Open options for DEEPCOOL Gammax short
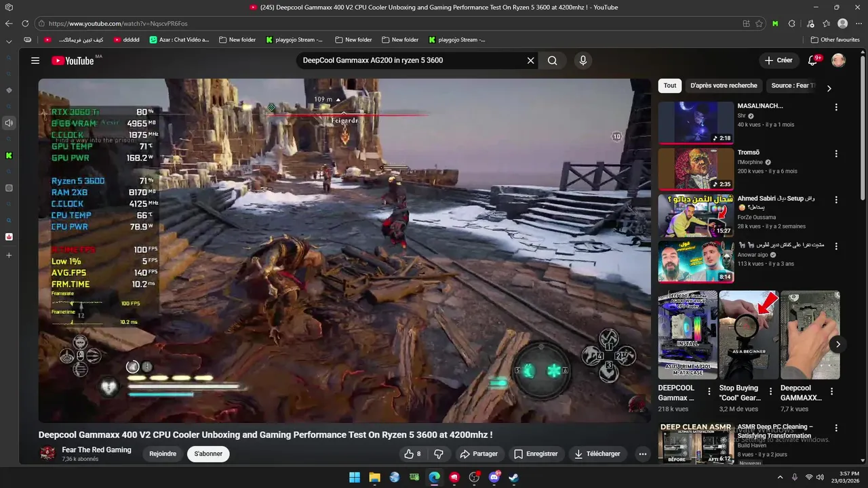The height and width of the screenshot is (488, 868). (x=709, y=391)
